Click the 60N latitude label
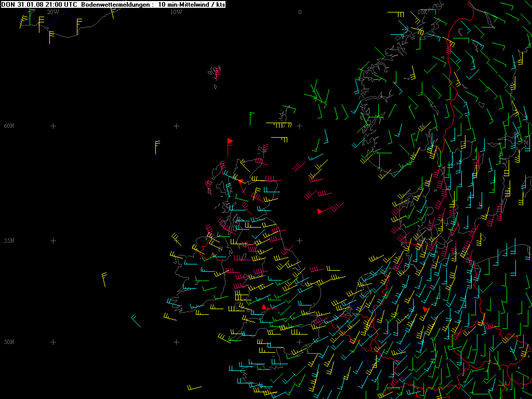The height and width of the screenshot is (399, 532). tap(9, 126)
